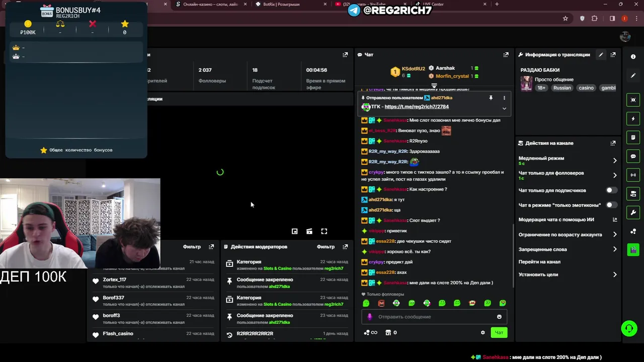Toggle theater mode on stream preview
Screen dimensions: 644x362
[x=309, y=231]
